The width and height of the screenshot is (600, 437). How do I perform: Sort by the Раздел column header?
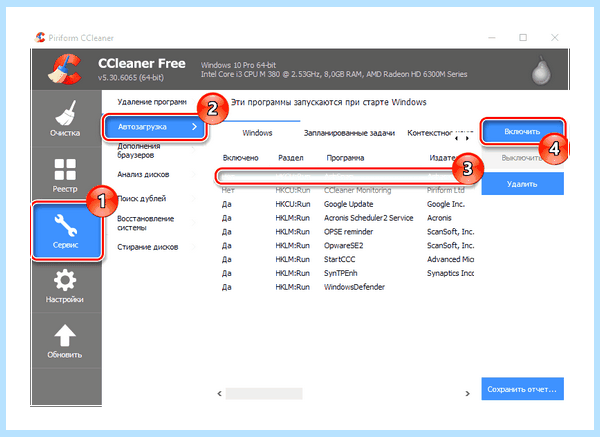(x=291, y=158)
